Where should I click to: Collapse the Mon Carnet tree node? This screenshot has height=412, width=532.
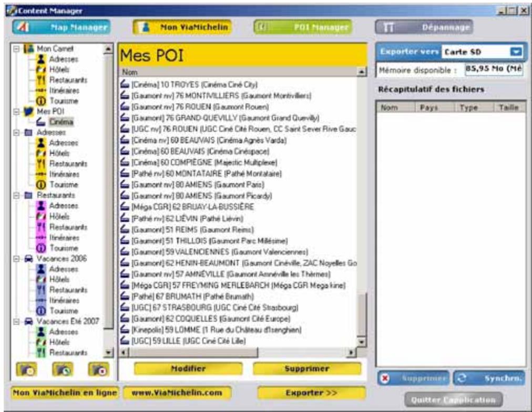click(x=16, y=49)
